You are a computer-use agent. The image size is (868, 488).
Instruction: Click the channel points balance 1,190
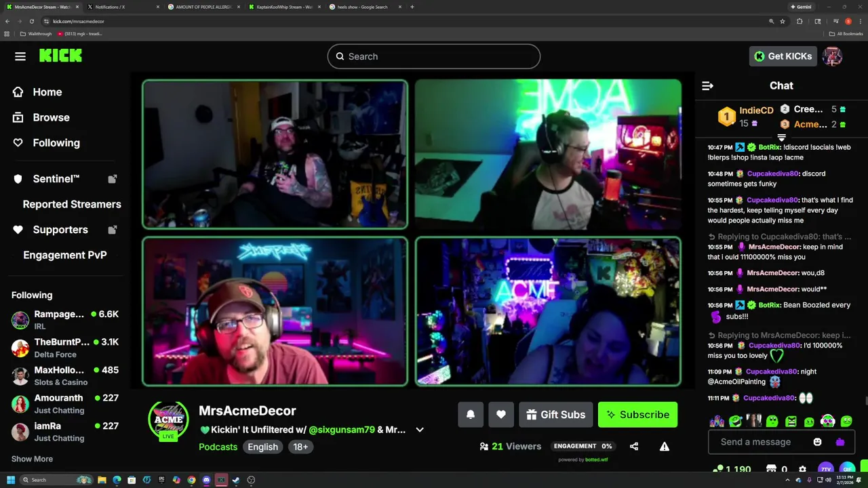[x=732, y=469]
